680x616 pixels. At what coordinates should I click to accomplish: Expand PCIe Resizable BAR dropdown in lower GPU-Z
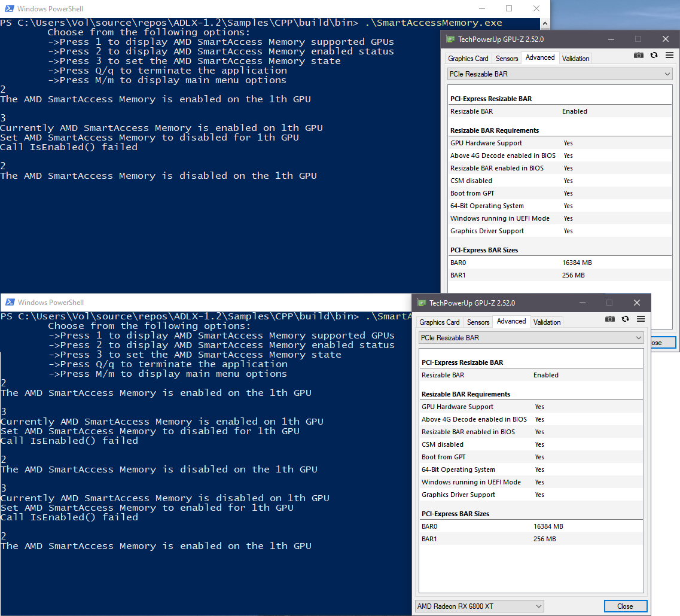[531, 337]
